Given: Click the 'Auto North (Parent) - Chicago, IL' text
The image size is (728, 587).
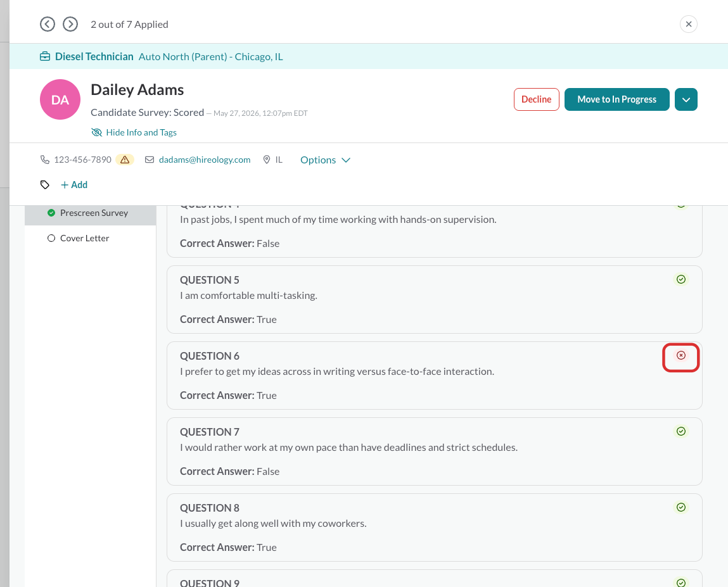Looking at the screenshot, I should [211, 56].
